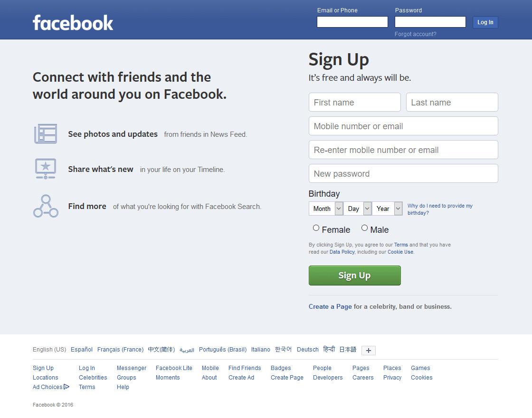Switch language to Deutsch
This screenshot has width=532, height=418.
[308, 350]
